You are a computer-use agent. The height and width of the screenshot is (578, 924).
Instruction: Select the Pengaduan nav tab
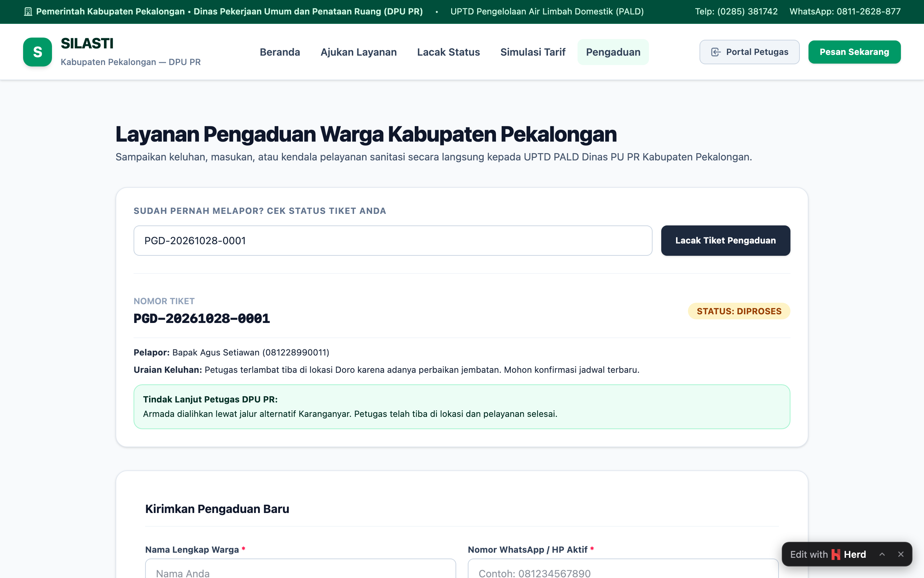coord(613,52)
